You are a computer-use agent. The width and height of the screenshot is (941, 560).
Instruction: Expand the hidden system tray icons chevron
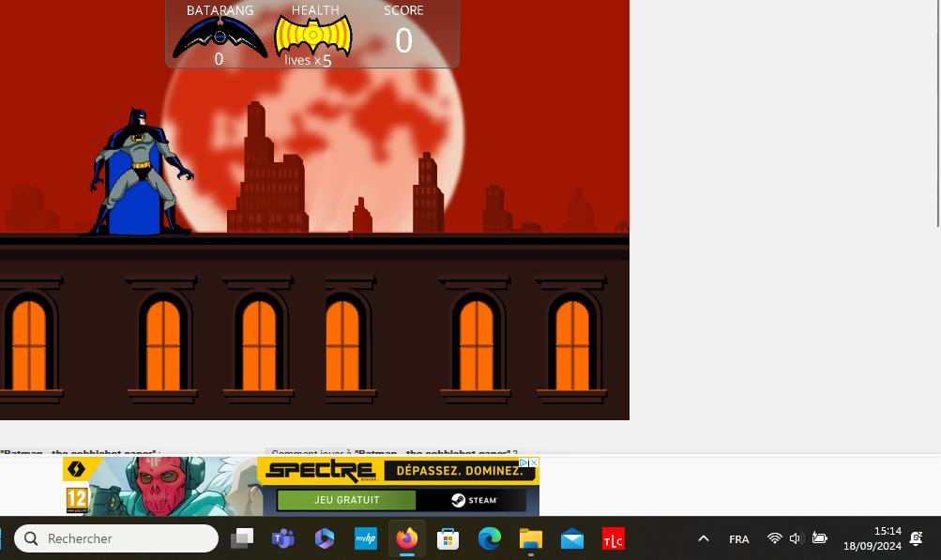703,538
